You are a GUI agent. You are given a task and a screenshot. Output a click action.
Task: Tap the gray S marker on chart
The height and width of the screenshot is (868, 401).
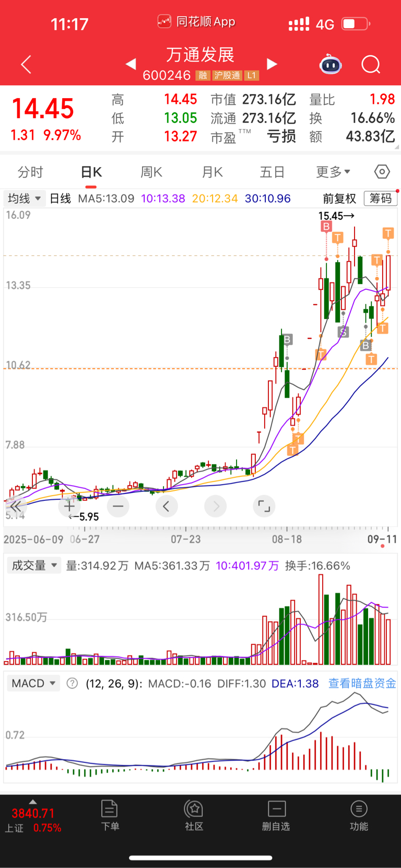pyautogui.click(x=343, y=332)
